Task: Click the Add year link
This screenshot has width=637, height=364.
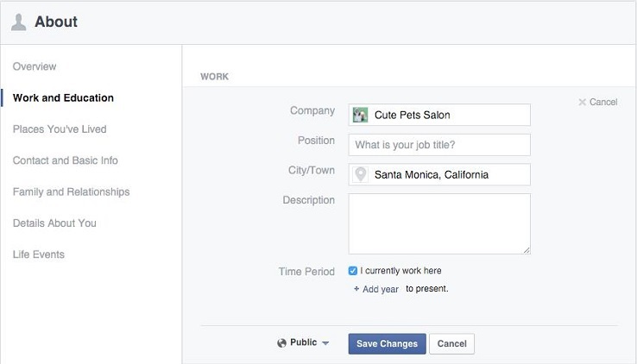Action: tap(380, 289)
